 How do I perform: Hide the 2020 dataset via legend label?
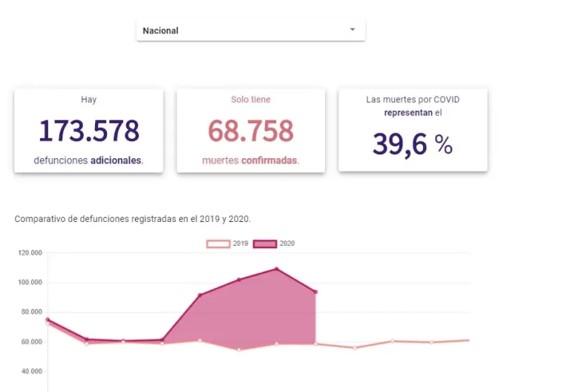[x=288, y=244]
